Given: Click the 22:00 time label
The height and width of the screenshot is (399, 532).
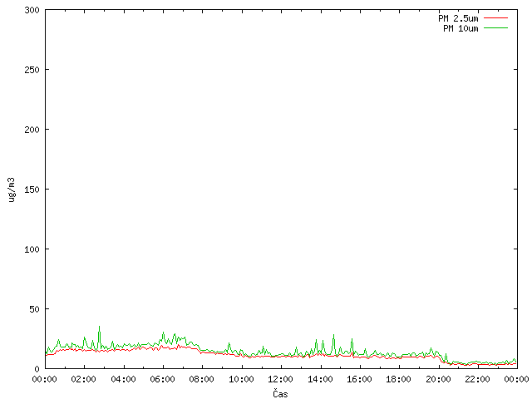Looking at the screenshot, I should [x=478, y=379].
